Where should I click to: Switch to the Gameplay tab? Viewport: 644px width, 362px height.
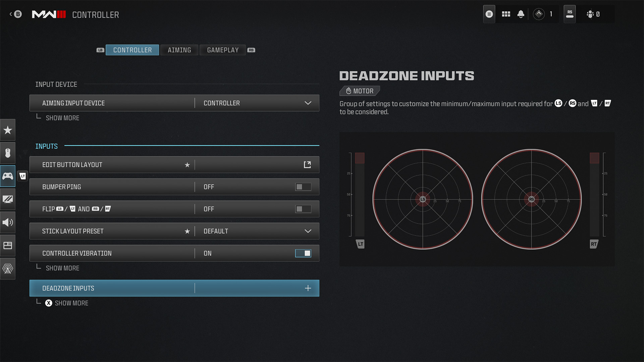[222, 50]
